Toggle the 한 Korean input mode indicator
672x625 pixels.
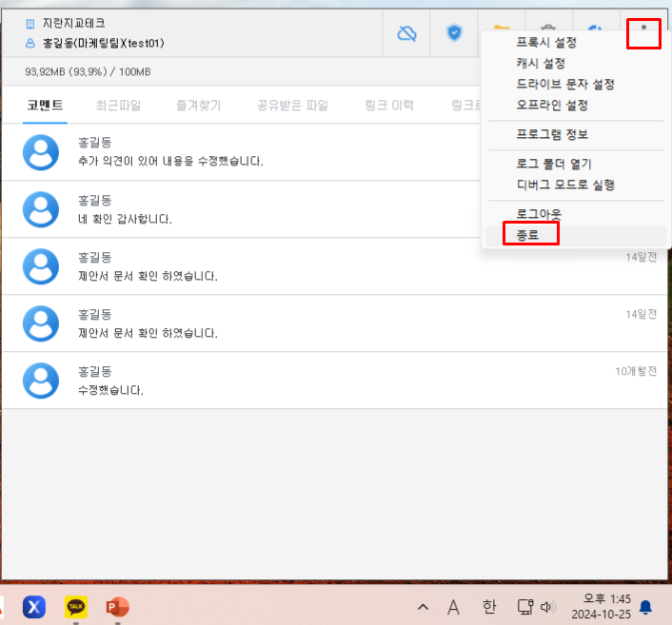click(489, 606)
